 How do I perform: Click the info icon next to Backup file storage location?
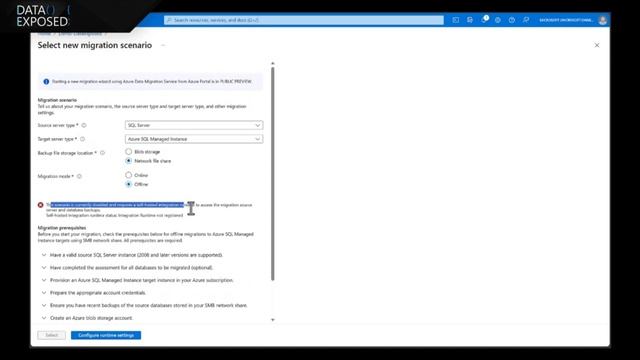click(x=102, y=153)
